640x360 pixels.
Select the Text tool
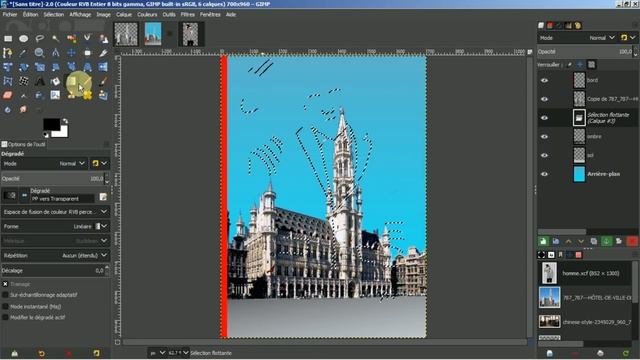(x=40, y=81)
